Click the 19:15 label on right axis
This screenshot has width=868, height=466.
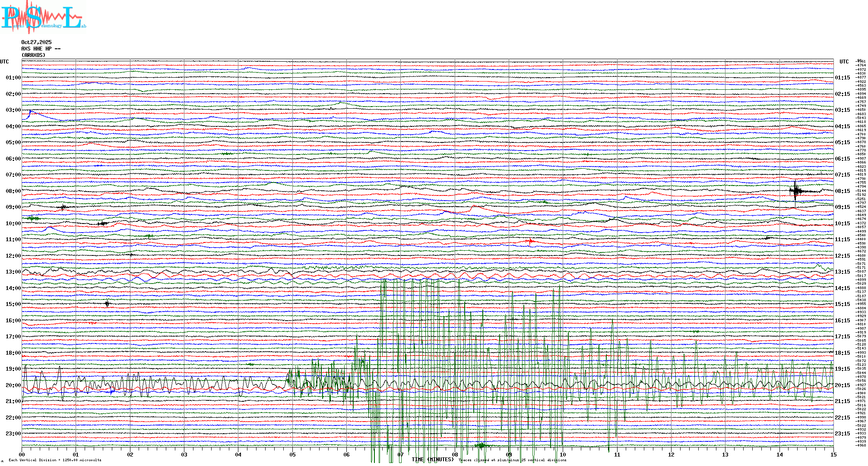842,369
